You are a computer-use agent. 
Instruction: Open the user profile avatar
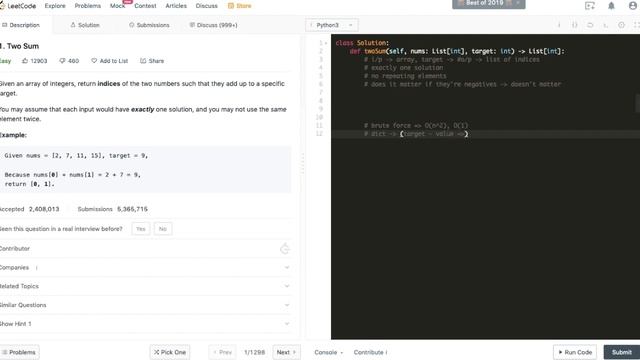(633, 6)
